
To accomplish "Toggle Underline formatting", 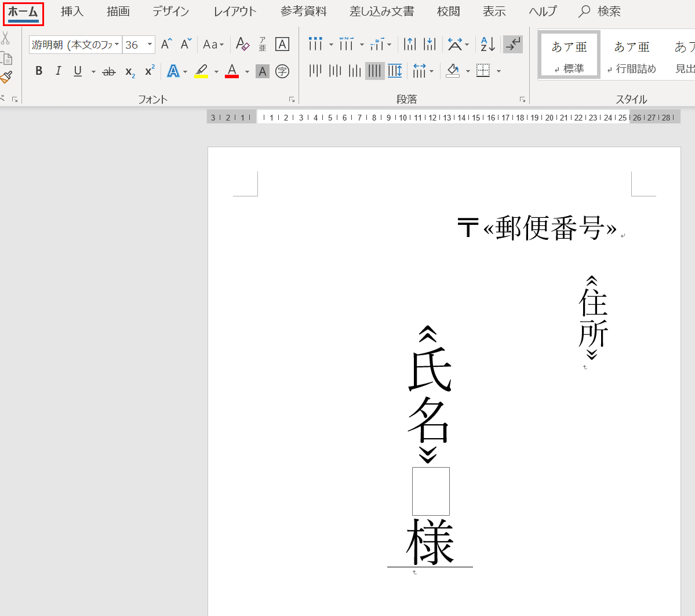I will (78, 71).
